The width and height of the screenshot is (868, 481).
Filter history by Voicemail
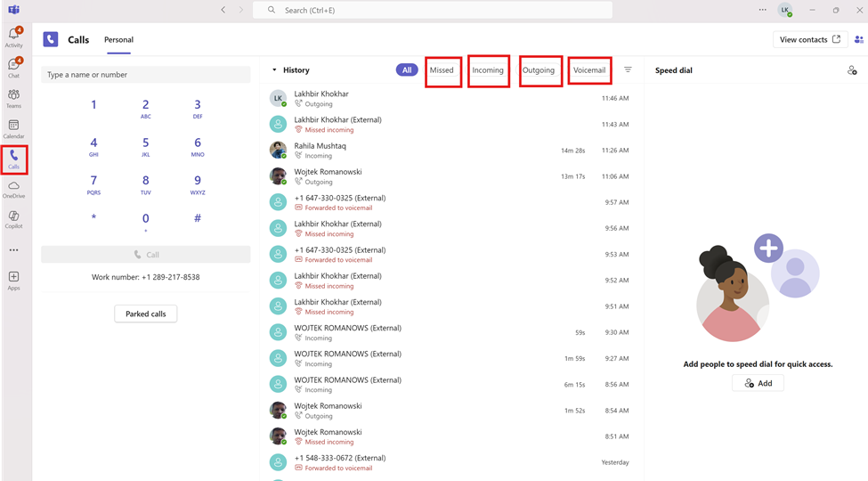589,70
